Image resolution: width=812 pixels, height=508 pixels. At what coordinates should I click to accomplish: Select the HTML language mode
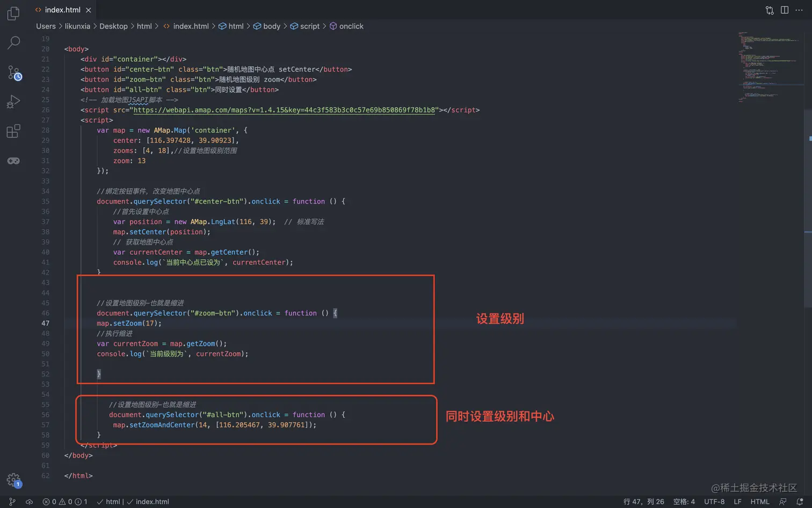(759, 502)
